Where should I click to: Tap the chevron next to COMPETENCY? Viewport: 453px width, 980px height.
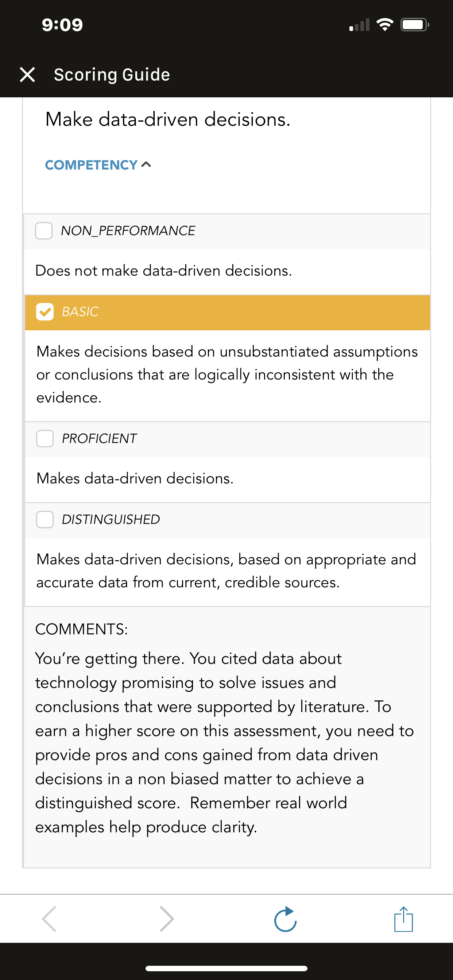(146, 164)
